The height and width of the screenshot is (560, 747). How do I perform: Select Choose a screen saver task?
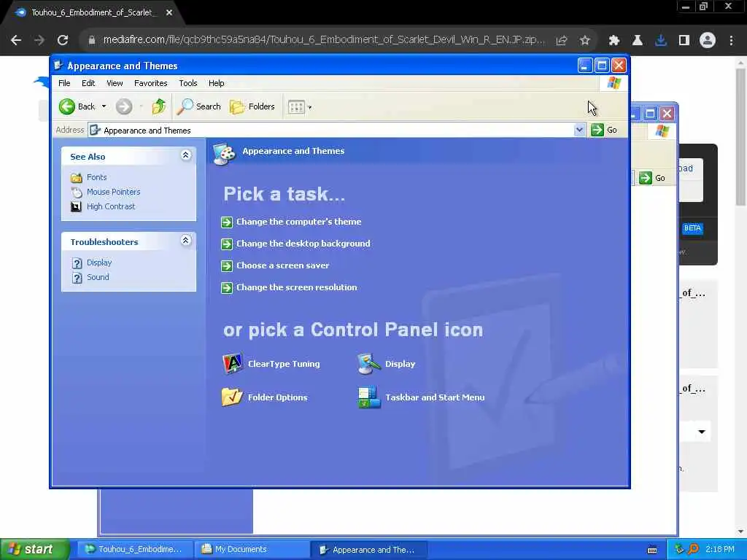point(282,265)
